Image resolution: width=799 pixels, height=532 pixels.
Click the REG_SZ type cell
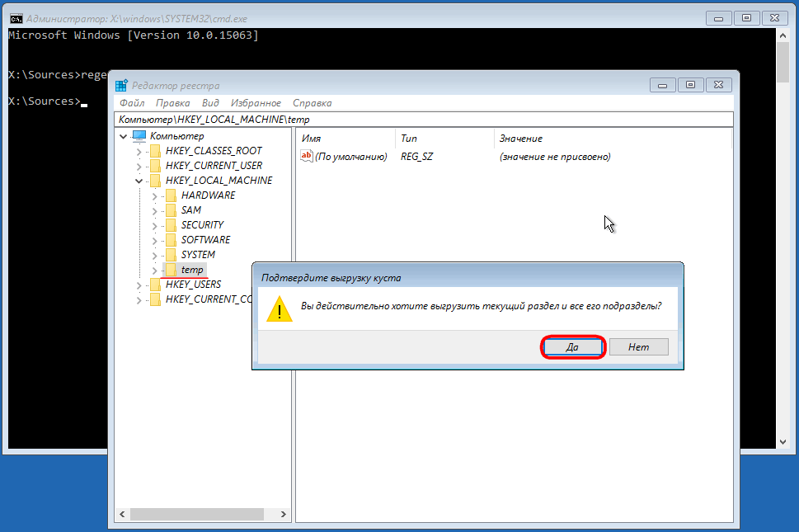click(416, 157)
